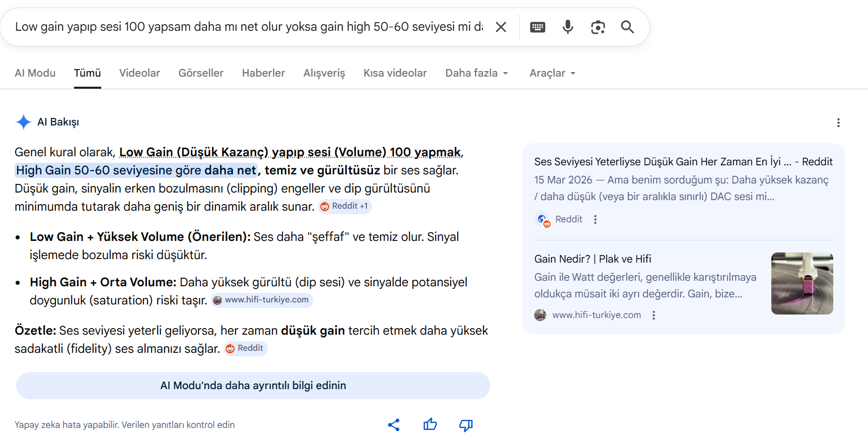Viewport: 868px width, 438px height.
Task: Expand the Araçlar dropdown
Action: tap(552, 73)
